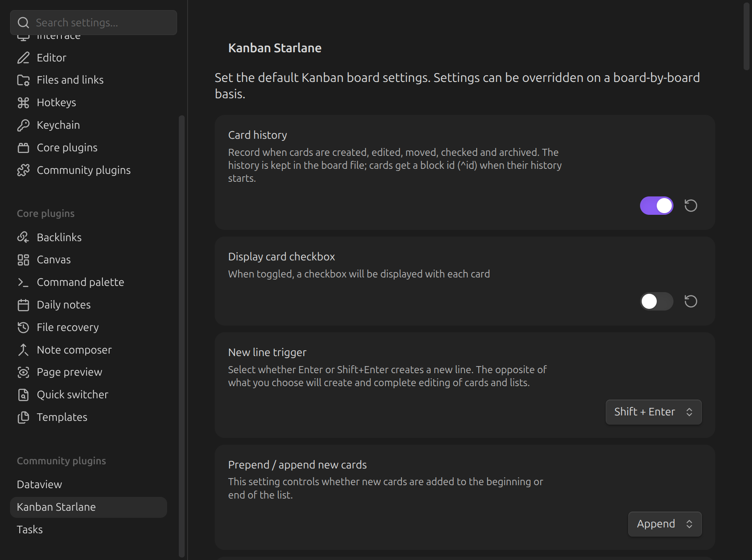
Task: Click the Canvas grid icon
Action: click(x=23, y=260)
